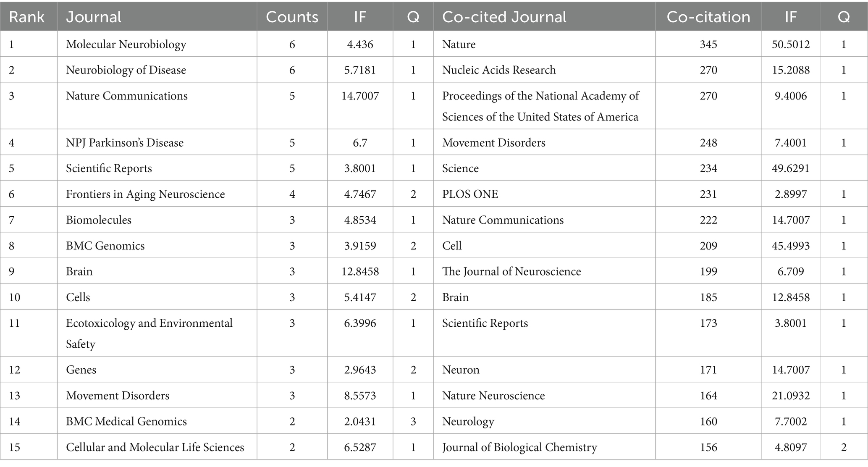The width and height of the screenshot is (868, 467).
Task: Select co-citation value 222
Action: (x=708, y=220)
